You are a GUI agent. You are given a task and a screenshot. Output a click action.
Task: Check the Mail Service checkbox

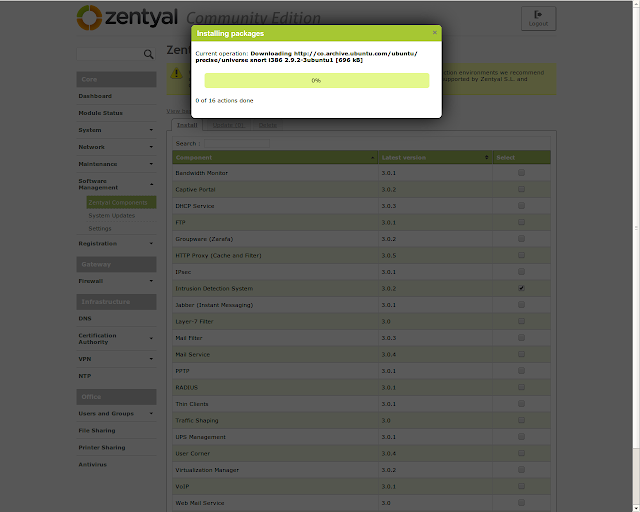[521, 354]
